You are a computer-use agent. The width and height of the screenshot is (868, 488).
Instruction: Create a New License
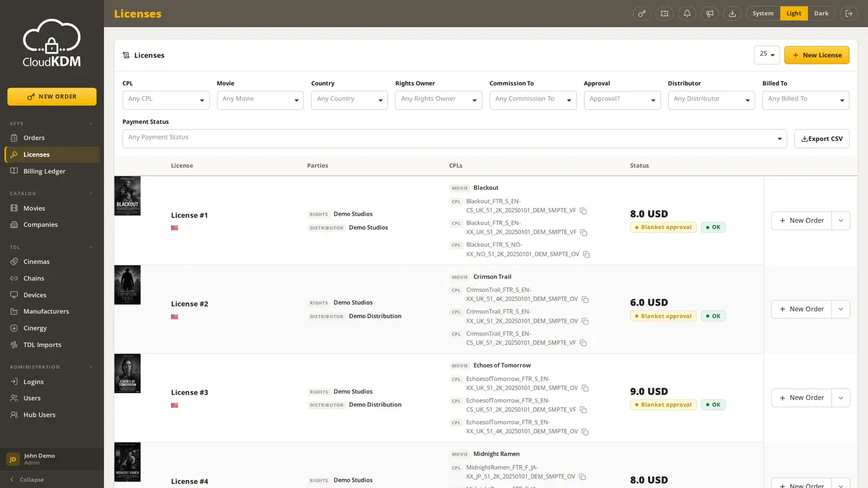tap(816, 55)
